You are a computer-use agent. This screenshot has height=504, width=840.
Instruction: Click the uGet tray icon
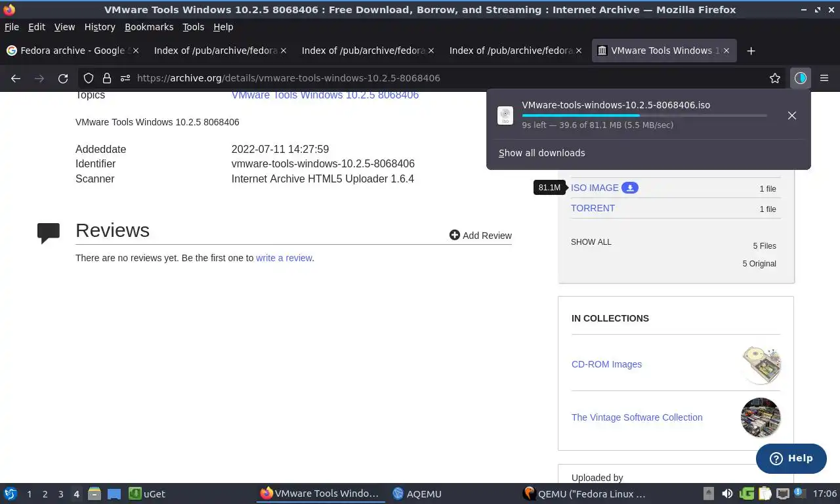click(746, 493)
